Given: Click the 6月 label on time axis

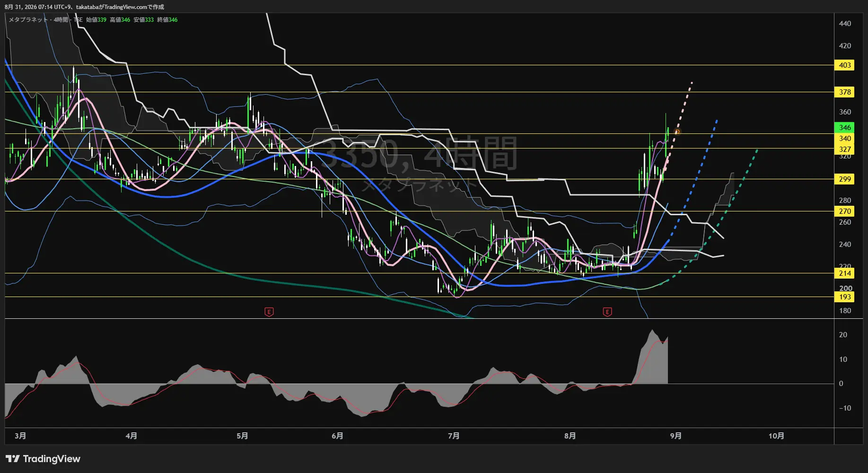Looking at the screenshot, I should click(x=337, y=436).
